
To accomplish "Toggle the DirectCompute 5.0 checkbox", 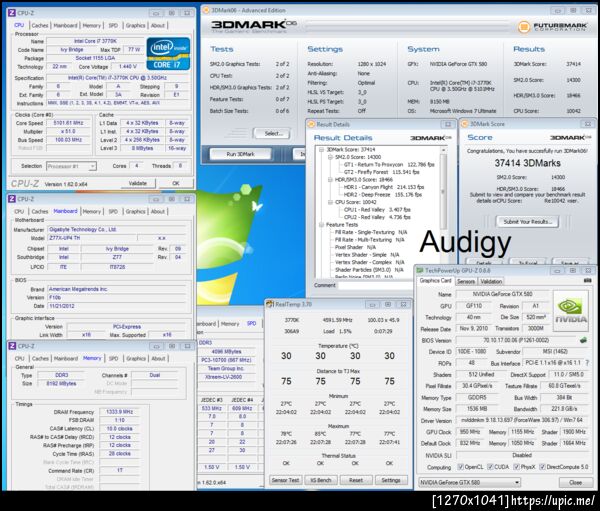I will (x=542, y=467).
